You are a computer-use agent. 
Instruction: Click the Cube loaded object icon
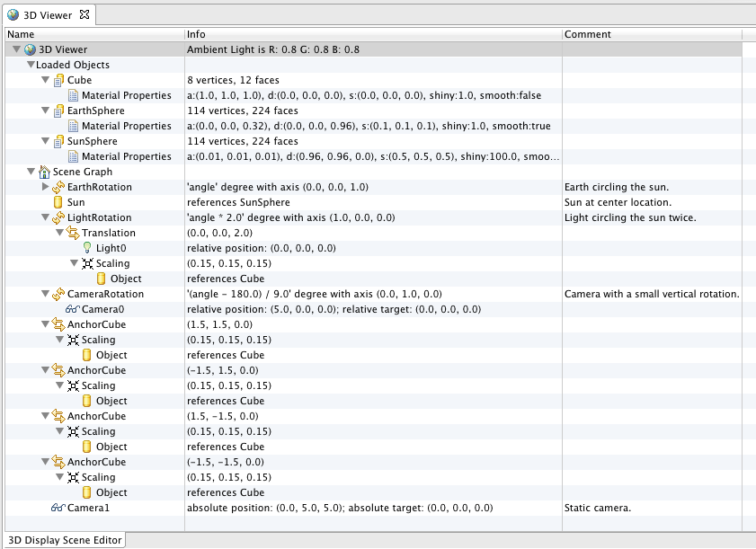pyautogui.click(x=58, y=81)
